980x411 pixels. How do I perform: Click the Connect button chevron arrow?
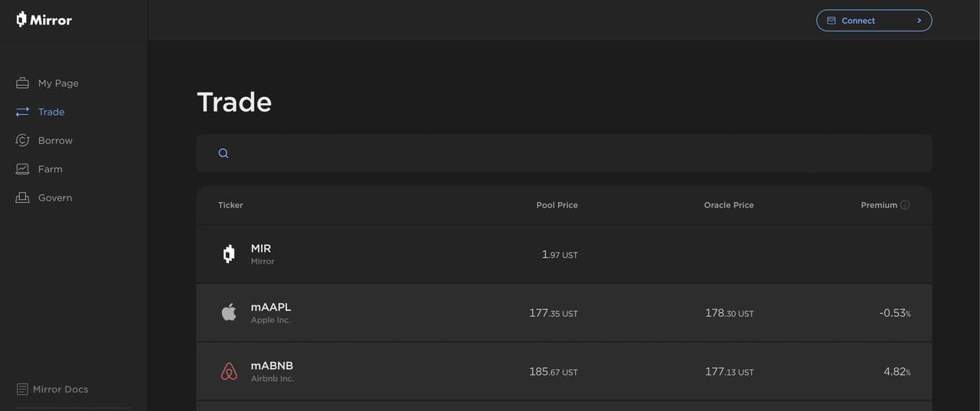(919, 21)
